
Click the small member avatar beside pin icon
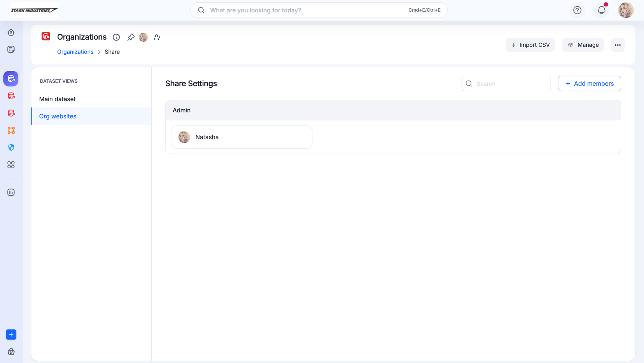click(143, 37)
